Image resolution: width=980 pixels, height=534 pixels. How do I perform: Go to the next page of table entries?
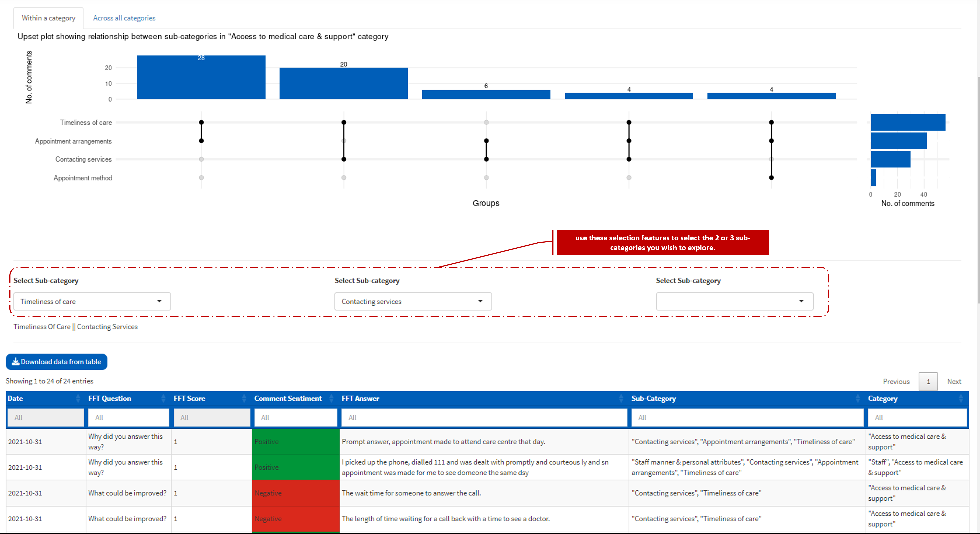click(954, 381)
